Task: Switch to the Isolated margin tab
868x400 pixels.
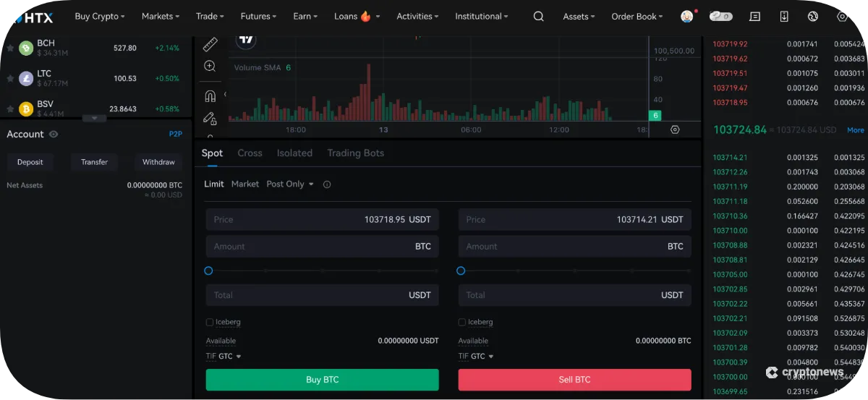Action: pyautogui.click(x=294, y=153)
